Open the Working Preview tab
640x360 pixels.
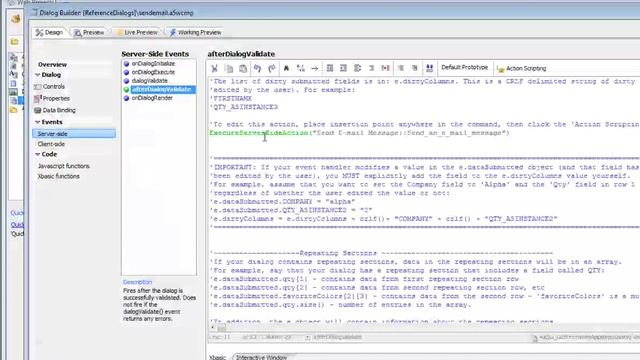point(195,32)
